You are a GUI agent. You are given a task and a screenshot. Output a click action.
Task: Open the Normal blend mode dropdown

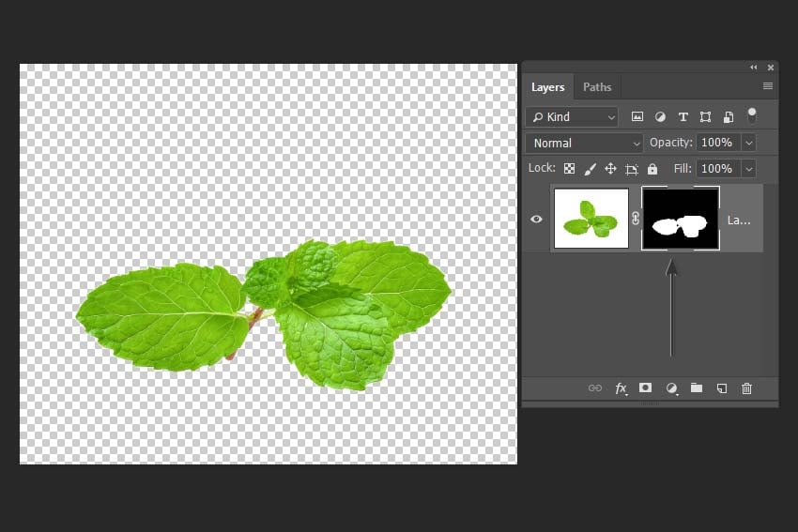[584, 144]
